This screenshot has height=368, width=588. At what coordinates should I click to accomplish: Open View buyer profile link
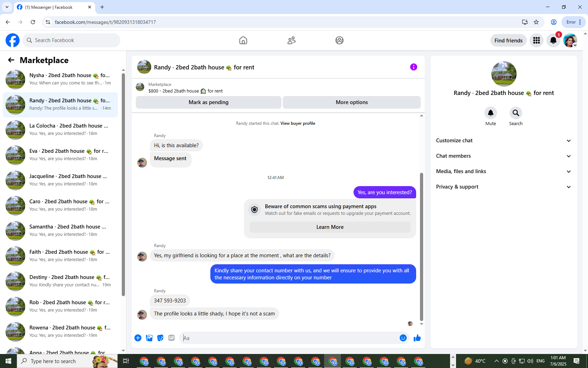[x=298, y=123]
